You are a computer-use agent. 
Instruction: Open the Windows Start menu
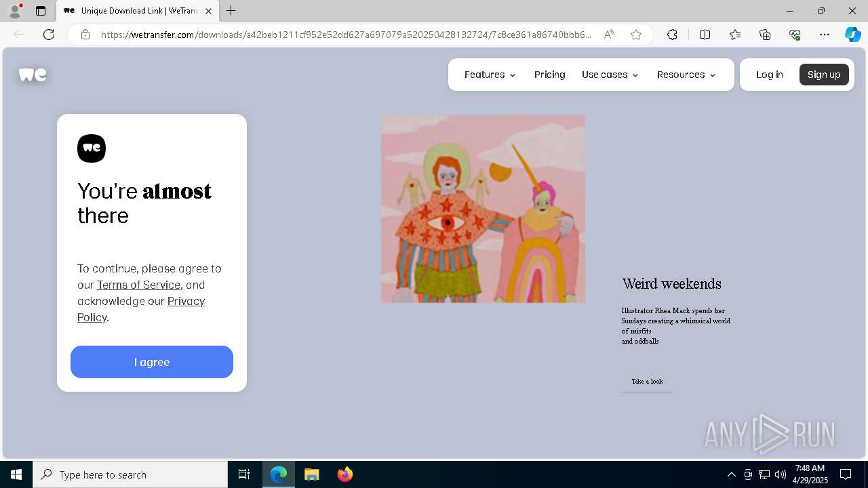[x=16, y=474]
